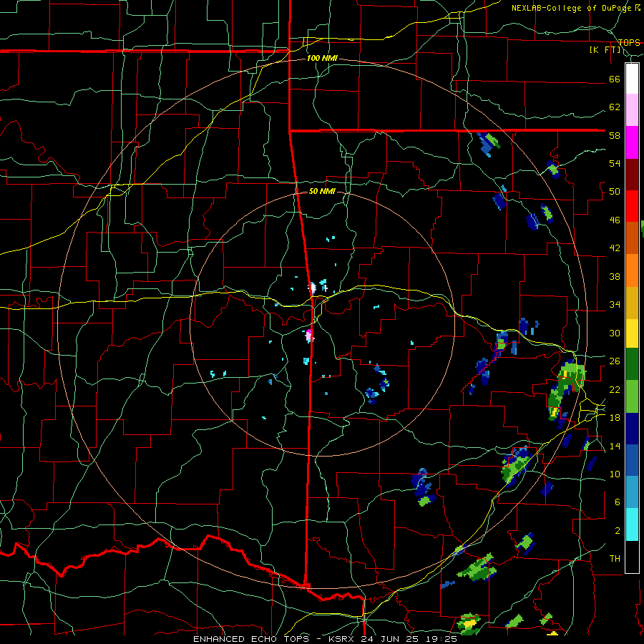Click the 10 legend value

615,474
